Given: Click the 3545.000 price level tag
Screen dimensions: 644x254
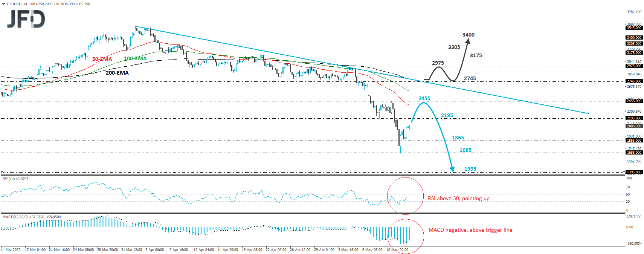Looking at the screenshot, I should click(x=634, y=28).
